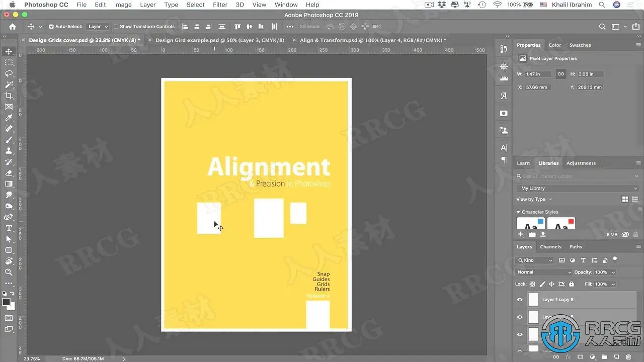Select the Horizontal Type tool

tap(9, 228)
